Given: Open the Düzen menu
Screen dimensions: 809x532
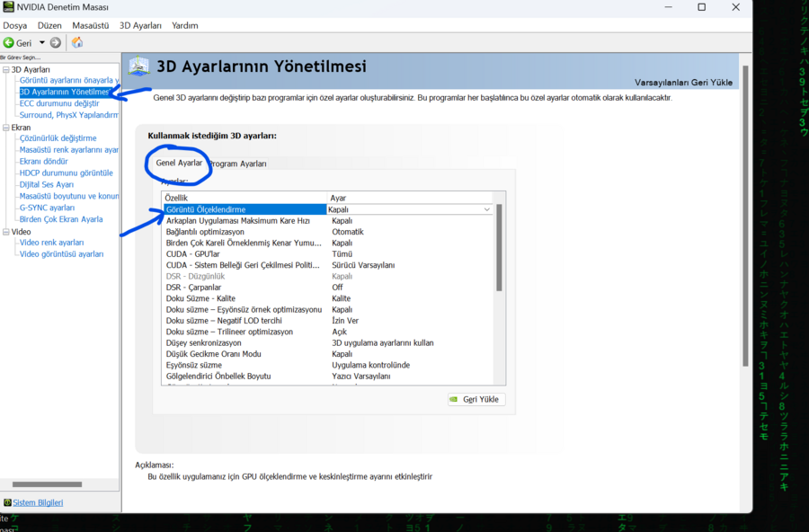Looking at the screenshot, I should pyautogui.click(x=49, y=25).
